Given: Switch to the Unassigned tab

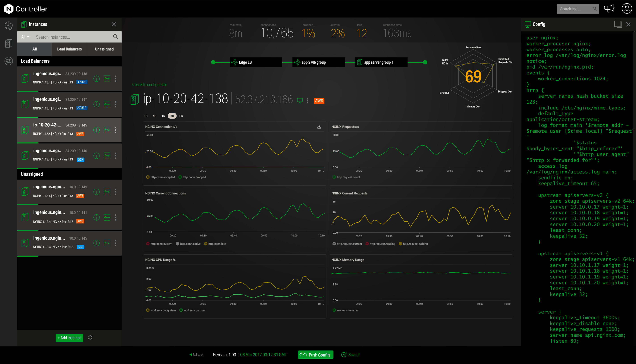Looking at the screenshot, I should point(104,49).
